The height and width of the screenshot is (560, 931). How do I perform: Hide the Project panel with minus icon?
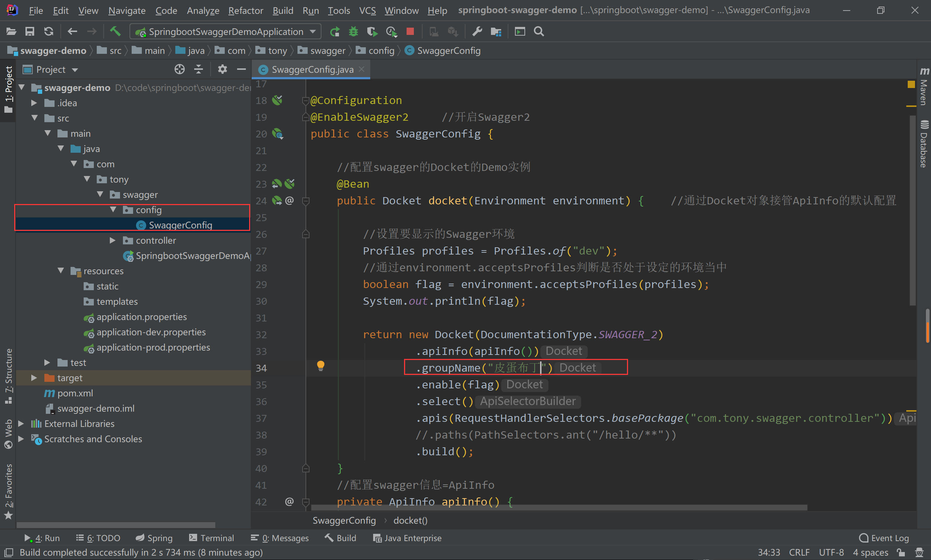(241, 69)
